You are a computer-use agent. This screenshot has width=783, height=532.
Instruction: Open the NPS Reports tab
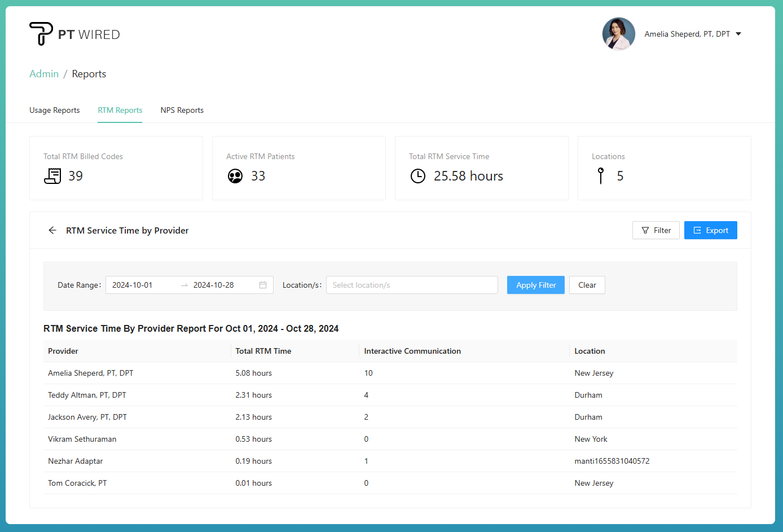point(182,110)
